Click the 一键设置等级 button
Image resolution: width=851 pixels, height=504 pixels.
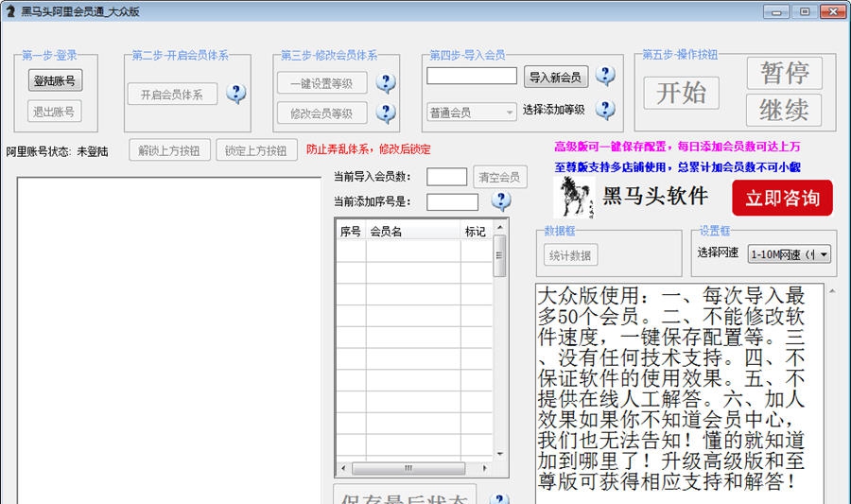click(x=321, y=83)
